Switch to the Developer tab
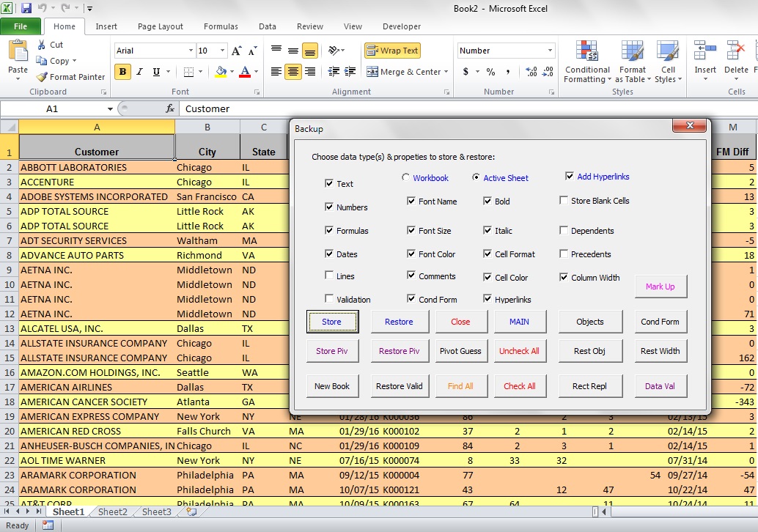758x532 pixels. coord(402,26)
